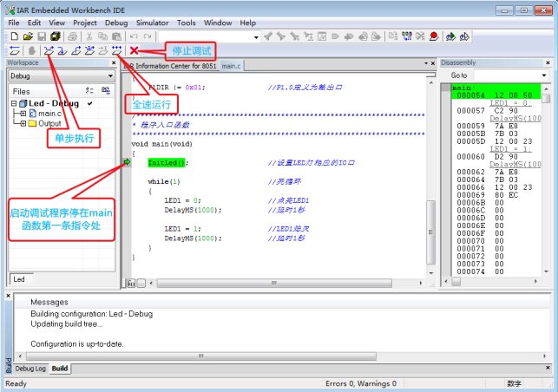Click the Undo arrow icon
The width and height of the screenshot is (558, 392).
point(134,36)
